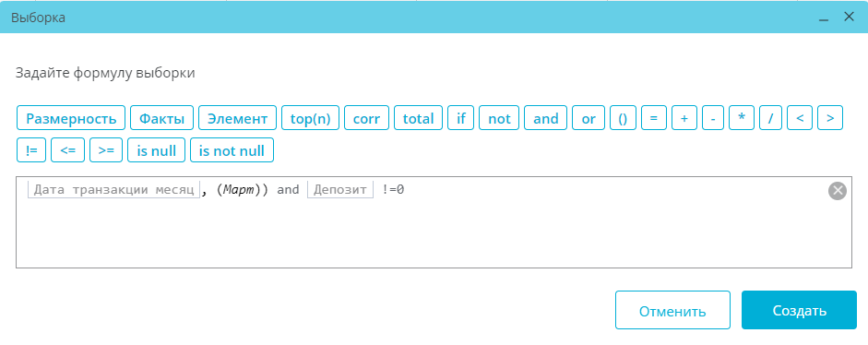Insert the Элемент function
The image size is (868, 345).
coord(237,118)
